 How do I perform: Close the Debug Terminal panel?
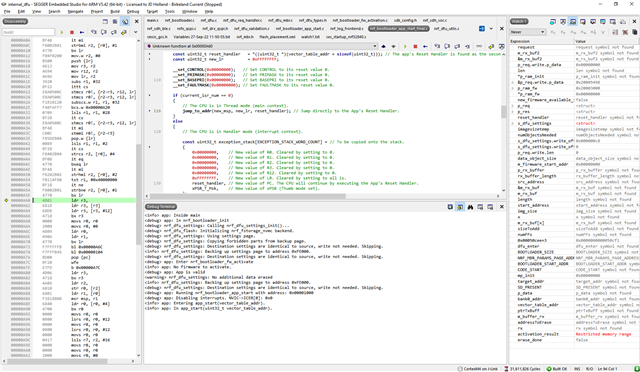[502, 207]
